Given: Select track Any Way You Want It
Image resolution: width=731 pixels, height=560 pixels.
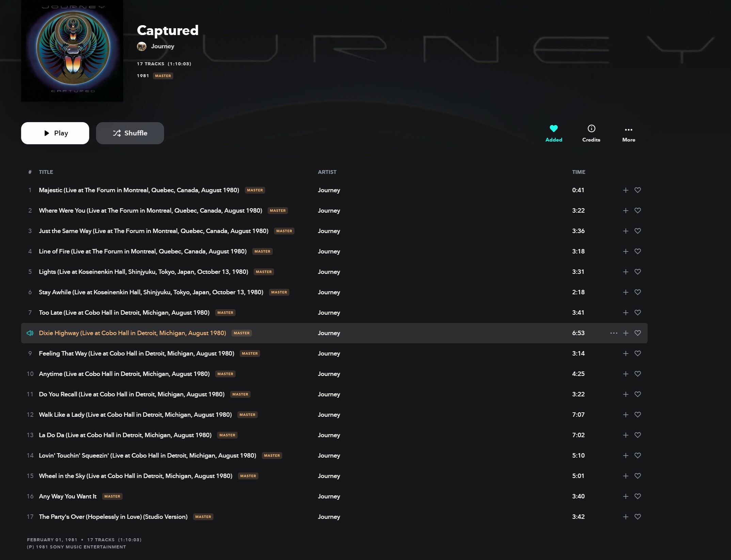Looking at the screenshot, I should [x=68, y=496].
